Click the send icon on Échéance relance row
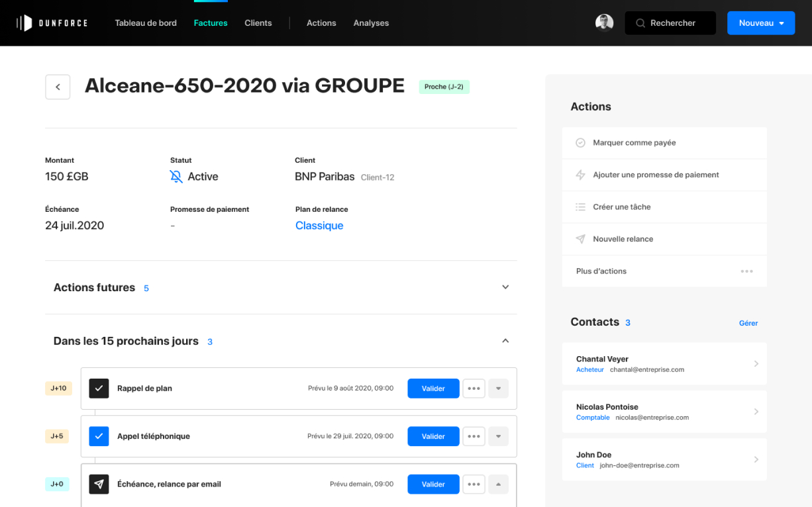This screenshot has width=812, height=507. [x=99, y=484]
